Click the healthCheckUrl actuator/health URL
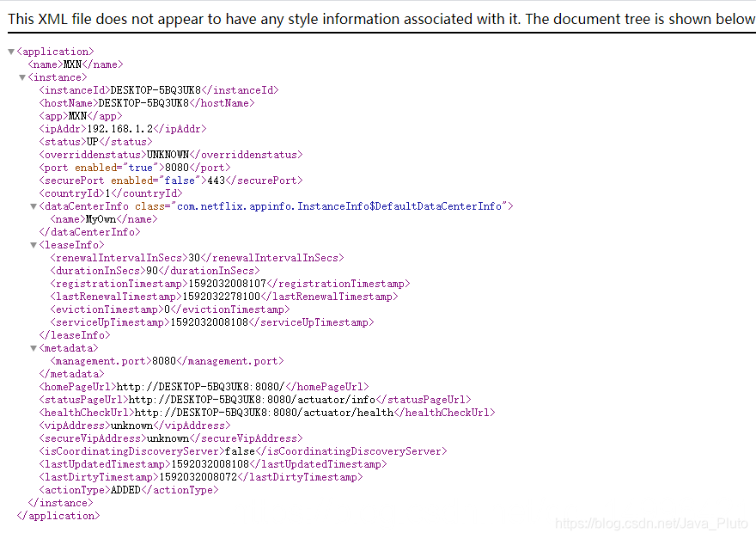 point(265,413)
